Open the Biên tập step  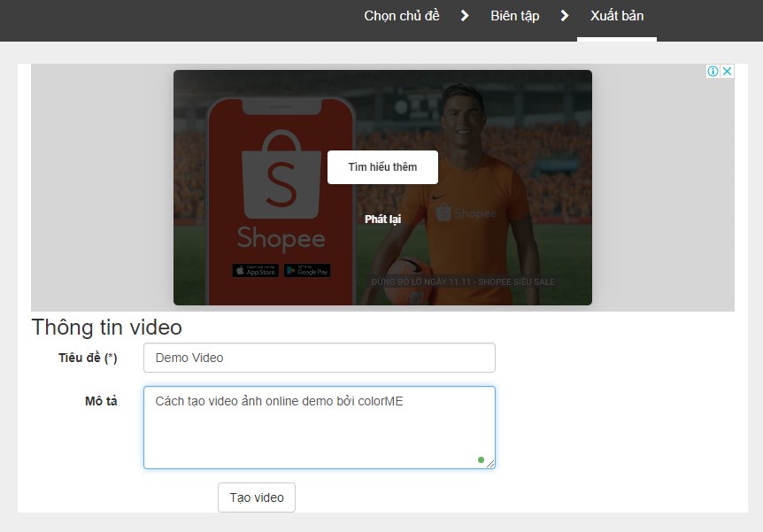point(515,16)
